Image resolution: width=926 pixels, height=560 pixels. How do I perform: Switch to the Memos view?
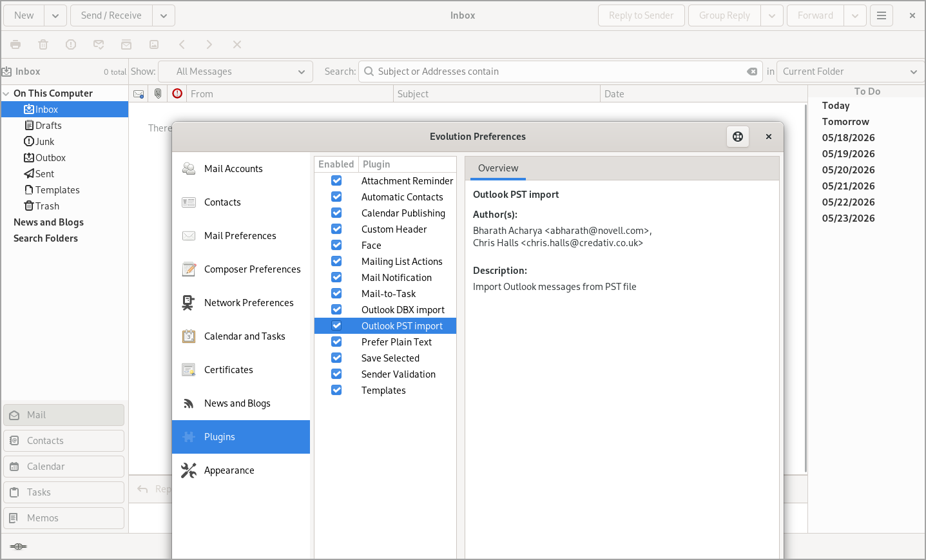pos(64,518)
